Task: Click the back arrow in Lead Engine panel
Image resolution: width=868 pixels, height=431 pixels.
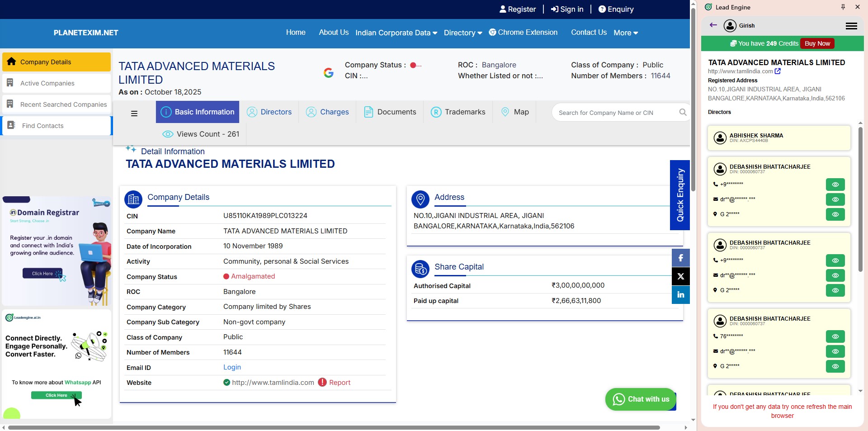Action: tap(713, 25)
